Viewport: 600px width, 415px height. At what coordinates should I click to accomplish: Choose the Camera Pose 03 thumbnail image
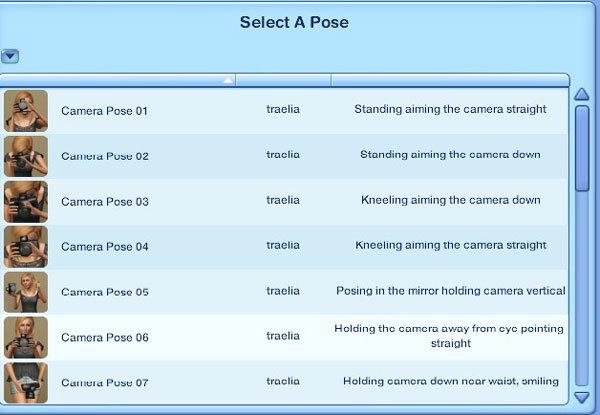click(x=26, y=202)
